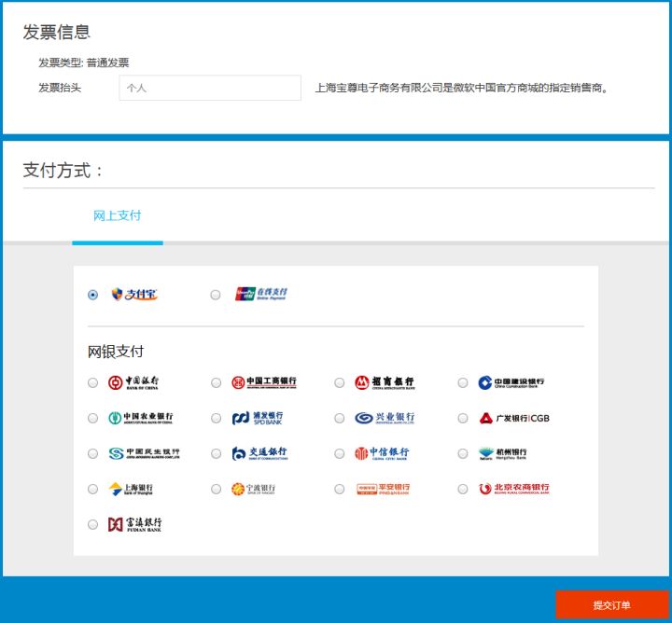Click the 网银支付 section heading
This screenshot has width=672, height=623.
pos(116,352)
